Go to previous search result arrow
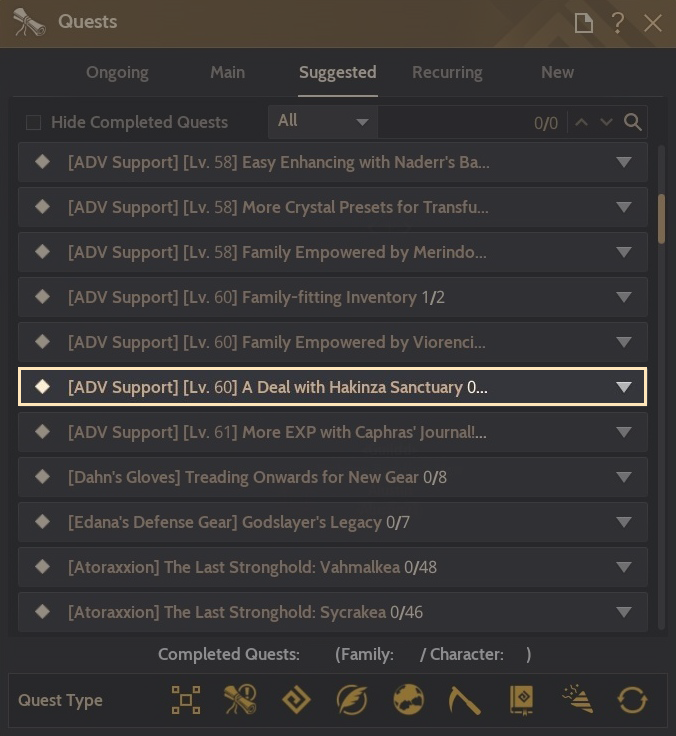The width and height of the screenshot is (676, 736). 583,122
